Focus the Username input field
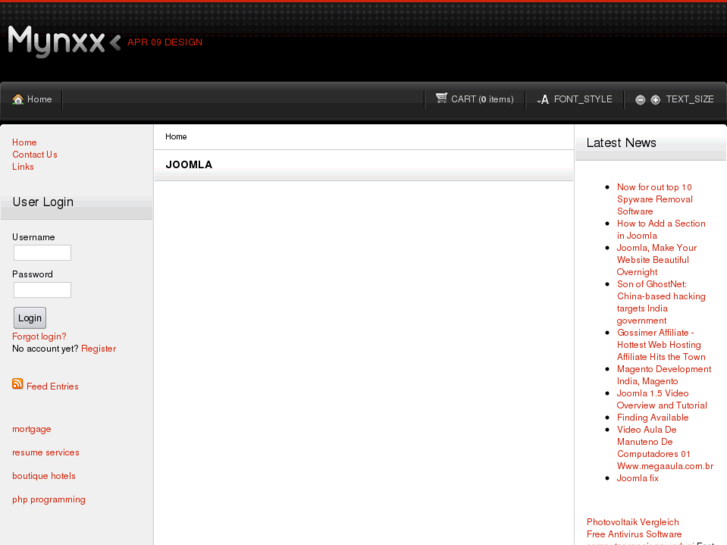This screenshot has height=545, width=727. coord(42,253)
